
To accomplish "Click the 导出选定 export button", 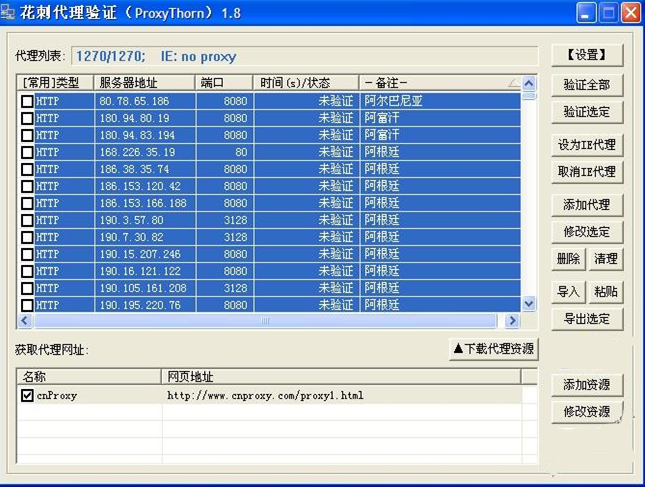I will [586, 319].
